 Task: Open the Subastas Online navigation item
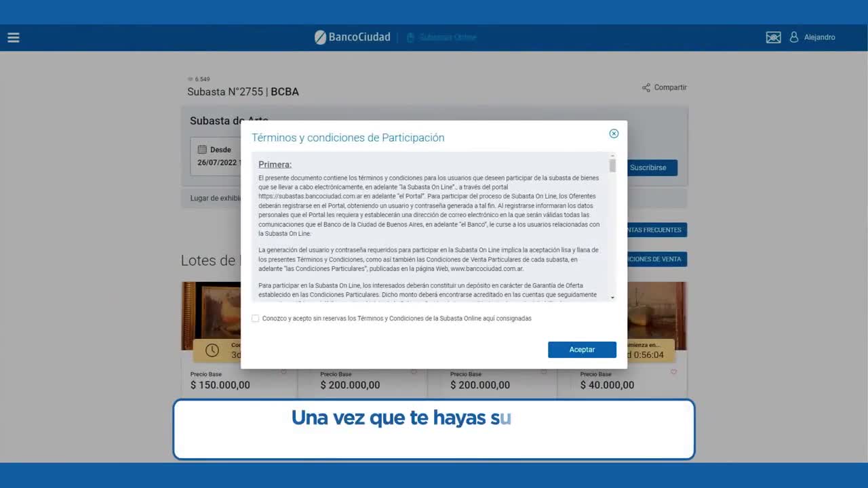tap(441, 37)
